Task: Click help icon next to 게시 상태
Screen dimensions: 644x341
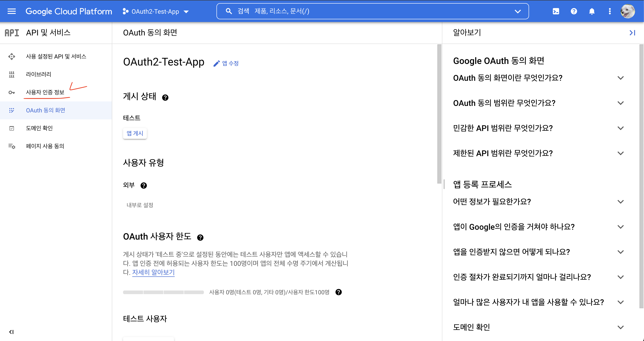Action: point(165,97)
